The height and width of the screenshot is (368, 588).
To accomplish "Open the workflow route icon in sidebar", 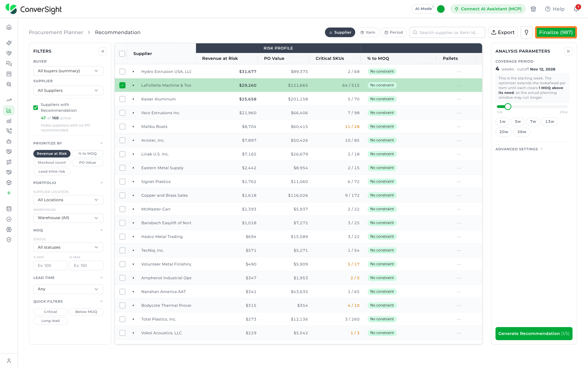I will click(9, 162).
